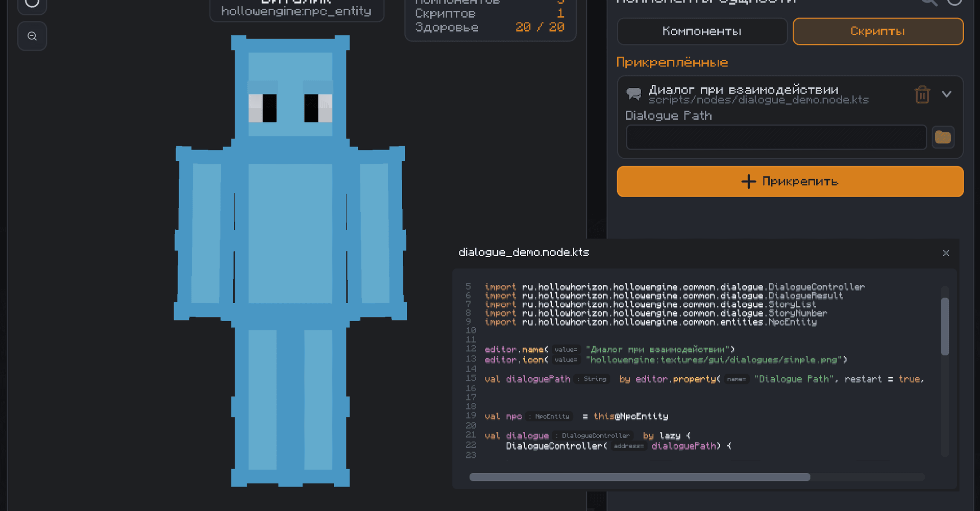Click the editor.icon code line 13
This screenshot has width=980, height=511.
[x=666, y=359]
